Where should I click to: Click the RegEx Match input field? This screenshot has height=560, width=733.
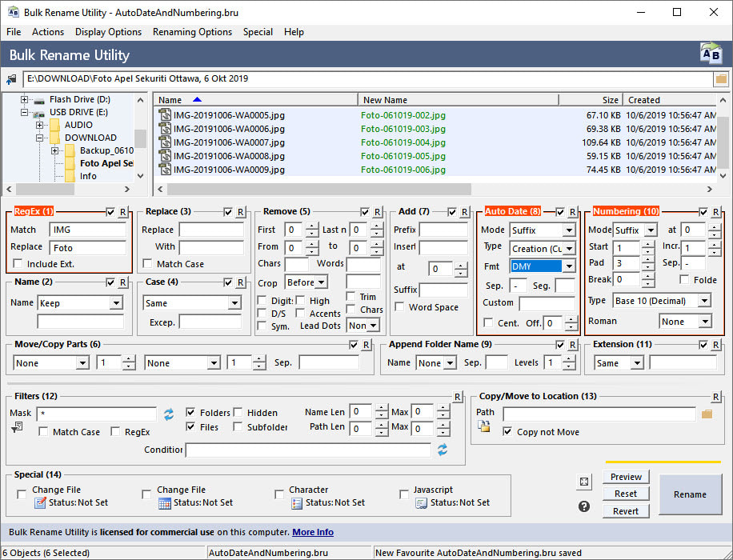pos(87,230)
